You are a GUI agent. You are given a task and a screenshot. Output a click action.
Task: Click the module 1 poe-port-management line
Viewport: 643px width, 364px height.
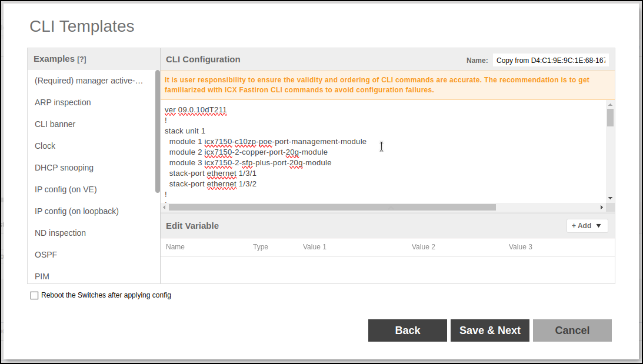click(x=268, y=142)
